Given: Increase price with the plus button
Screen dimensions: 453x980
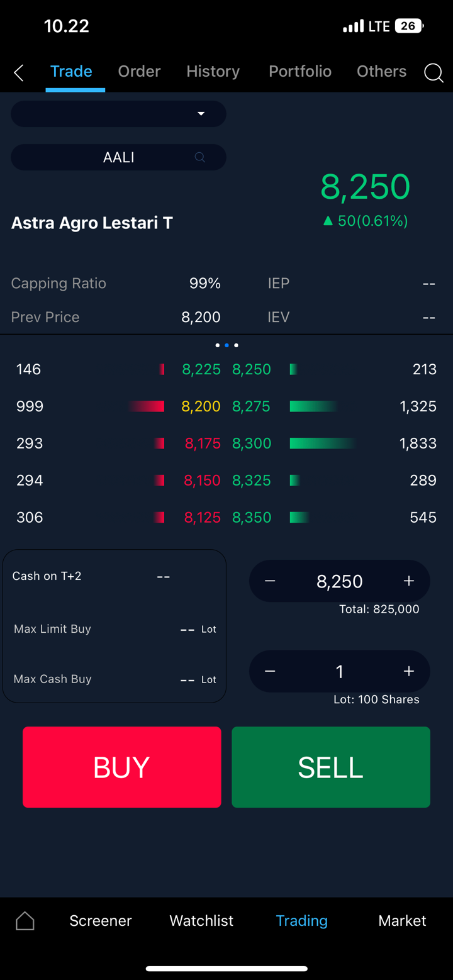Looking at the screenshot, I should pos(409,581).
